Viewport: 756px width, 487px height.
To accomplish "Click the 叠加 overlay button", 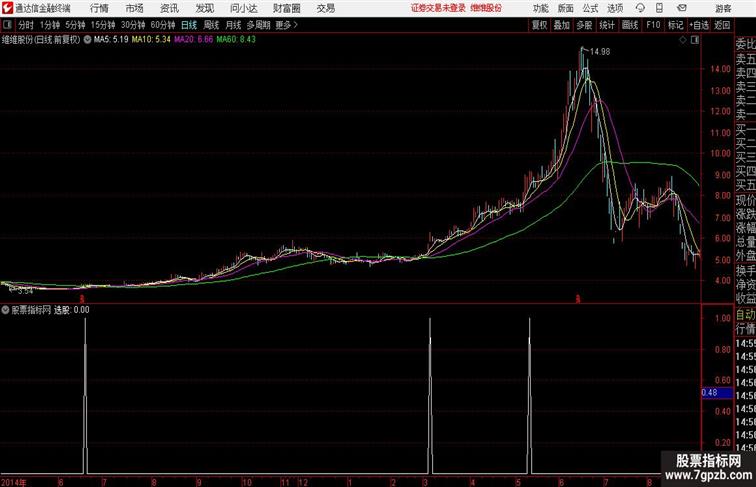I will (562, 25).
